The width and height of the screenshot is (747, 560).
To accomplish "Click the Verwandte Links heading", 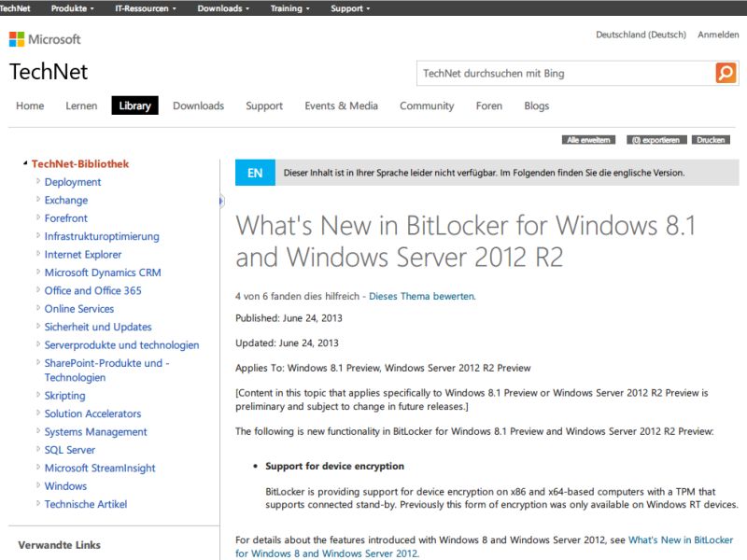I will 59,545.
